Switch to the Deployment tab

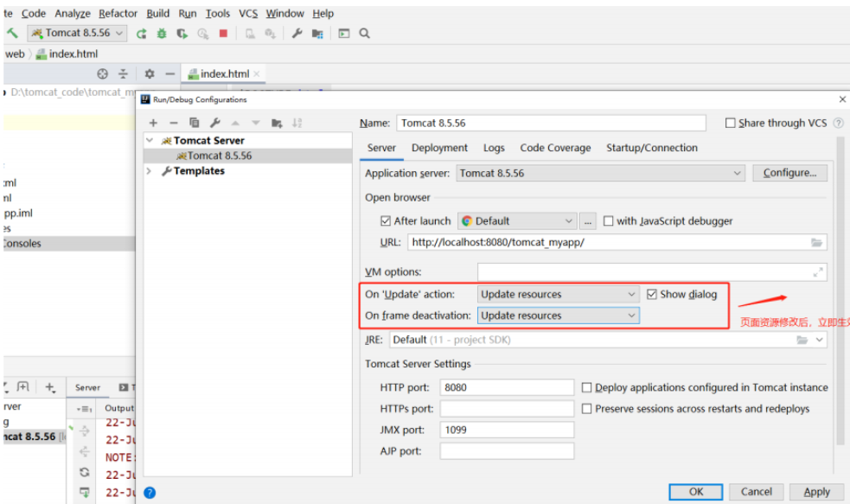pos(439,148)
